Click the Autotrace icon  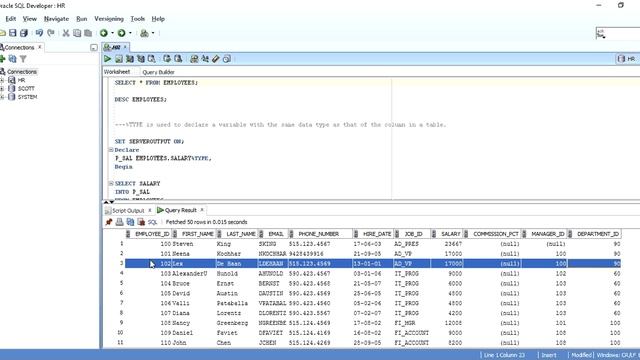[x=141, y=59]
